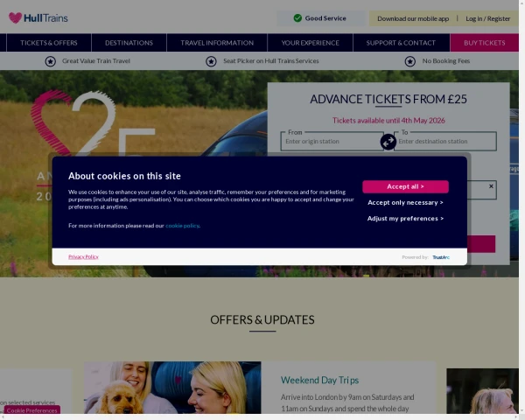This screenshot has height=420, width=525.
Task: Open the Destinations menu
Action: point(129,43)
